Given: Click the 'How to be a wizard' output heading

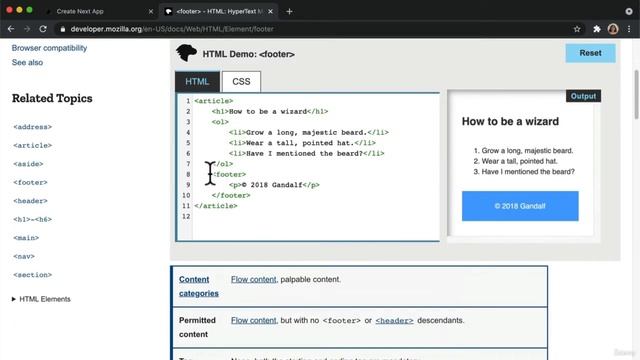Looking at the screenshot, I should (510, 121).
